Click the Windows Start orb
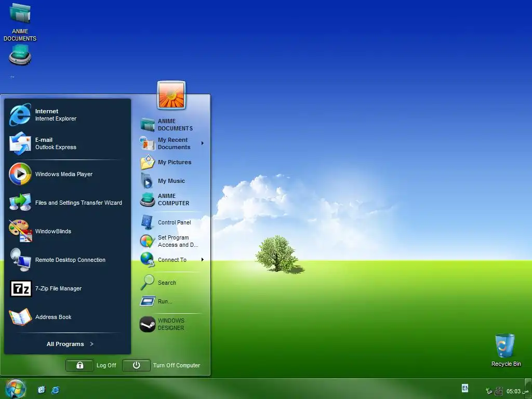 (15, 389)
